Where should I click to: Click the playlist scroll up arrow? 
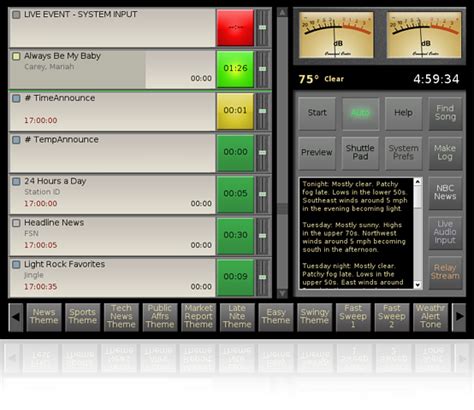coord(282,13)
